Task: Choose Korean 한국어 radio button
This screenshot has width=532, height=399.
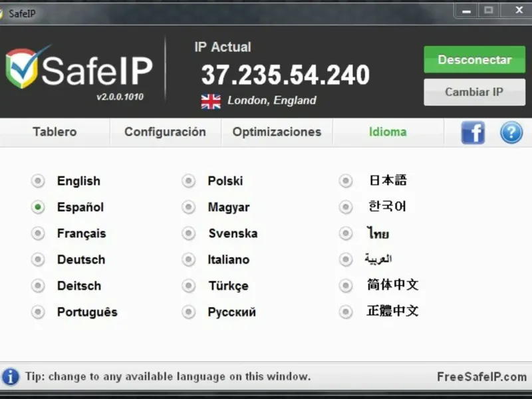Action: coord(346,207)
